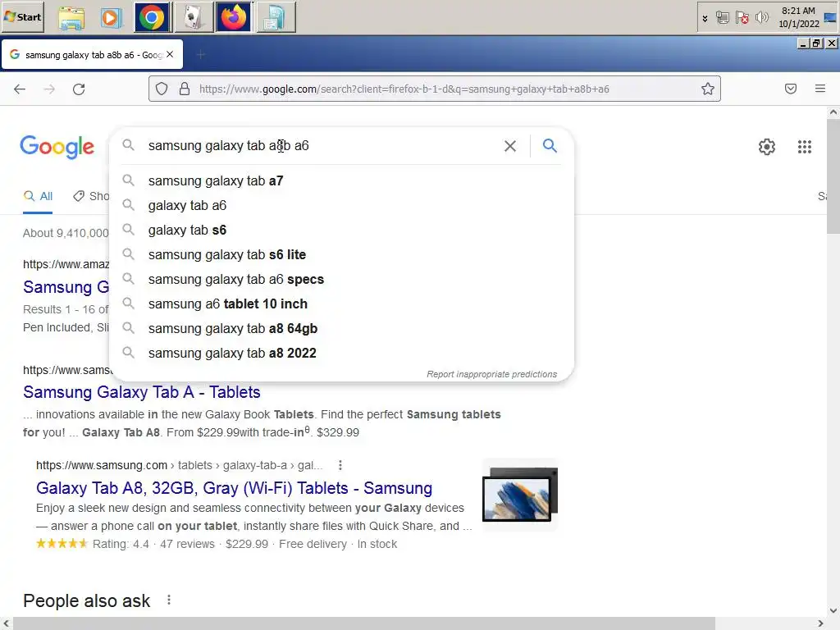Choose suggestion samsung galaxy tab a8 2022

341,354
